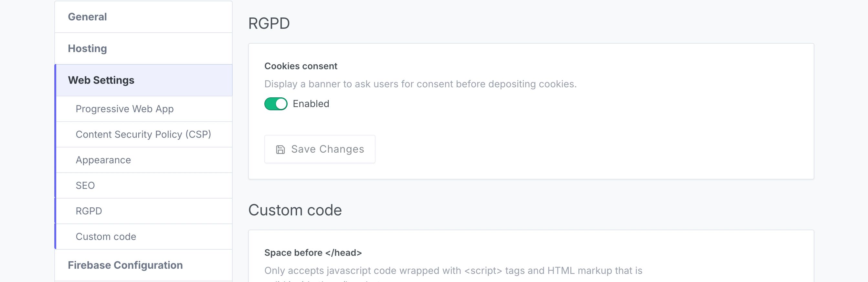Screen dimensions: 868x282
Task: Click the Space before </head> label
Action: click(313, 253)
